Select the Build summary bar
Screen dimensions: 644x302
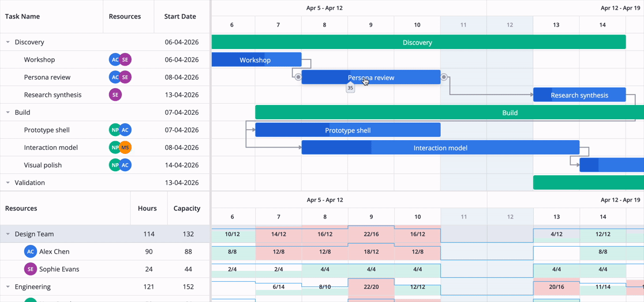pyautogui.click(x=450, y=112)
